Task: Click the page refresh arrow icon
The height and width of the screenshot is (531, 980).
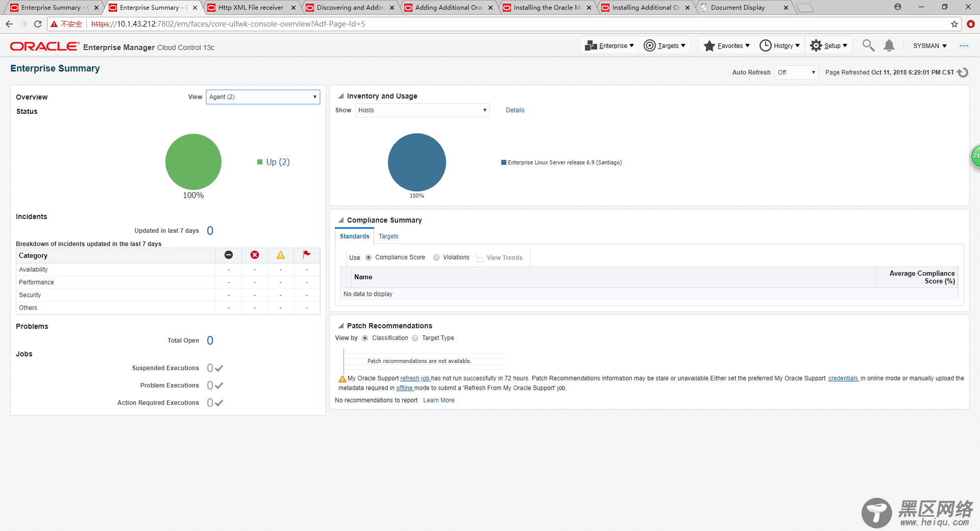Action: pos(963,73)
